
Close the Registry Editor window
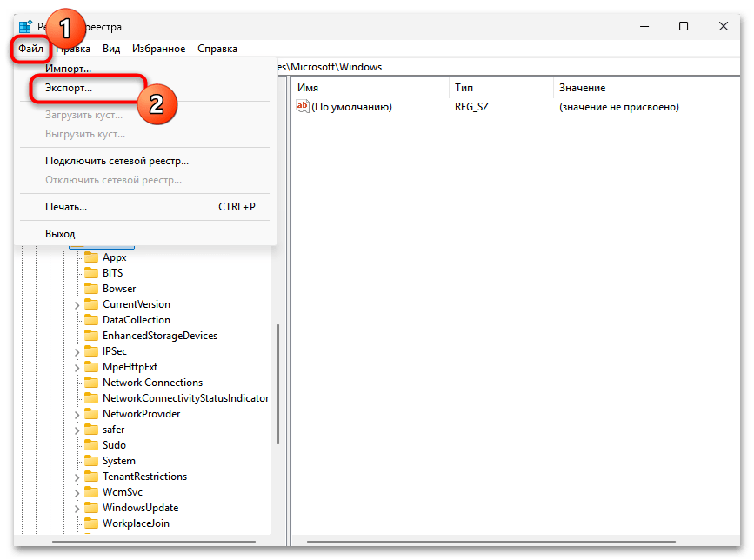[x=724, y=26]
